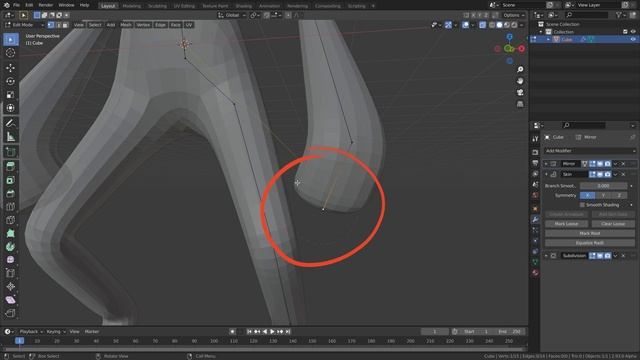Expand the Subdivision modifier panel
The height and width of the screenshot is (360, 640).
click(x=546, y=256)
